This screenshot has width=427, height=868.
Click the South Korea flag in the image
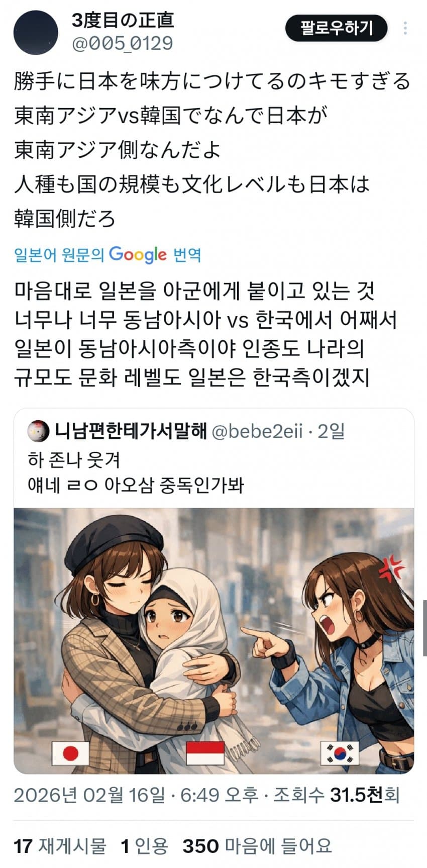(x=340, y=753)
